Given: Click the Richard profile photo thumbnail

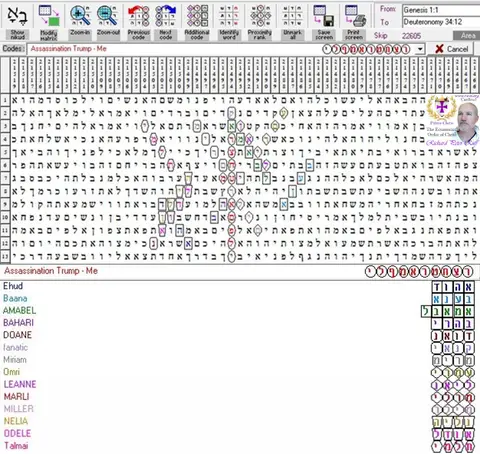Looking at the screenshot, I should pos(468,122).
